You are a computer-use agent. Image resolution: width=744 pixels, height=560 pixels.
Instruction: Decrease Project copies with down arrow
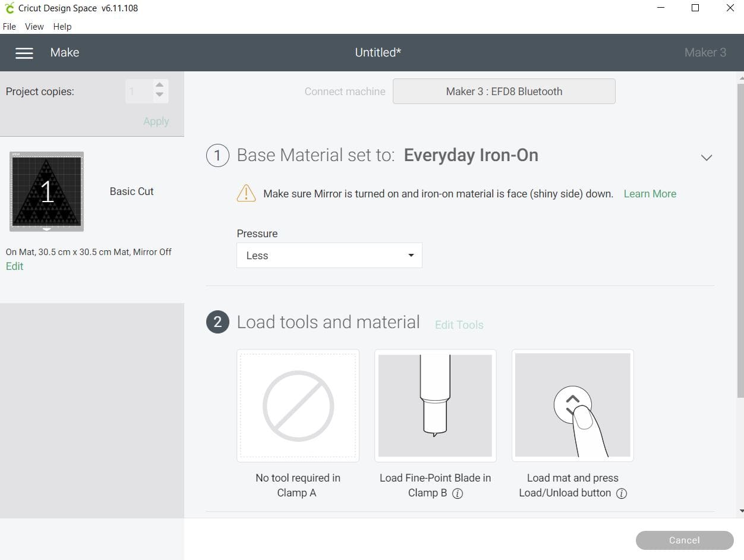pyautogui.click(x=159, y=95)
